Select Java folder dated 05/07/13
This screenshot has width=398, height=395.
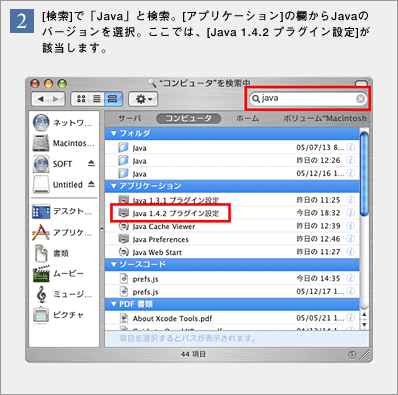(232, 147)
